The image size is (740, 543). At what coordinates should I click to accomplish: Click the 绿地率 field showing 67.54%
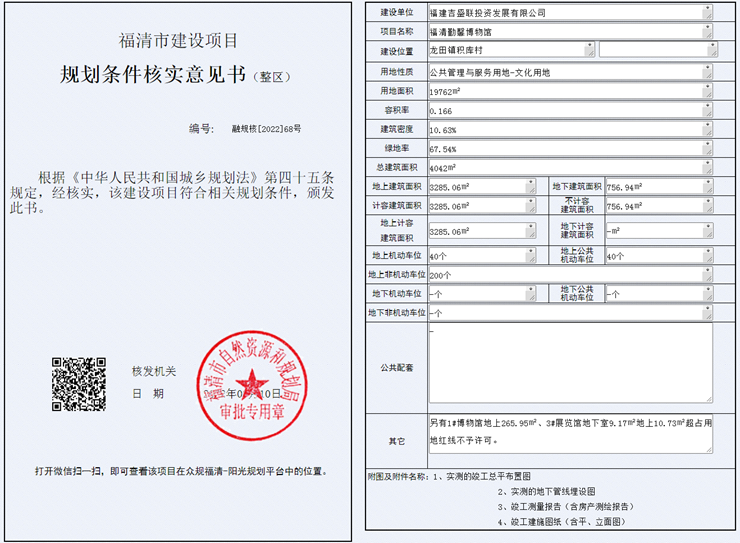(570, 148)
